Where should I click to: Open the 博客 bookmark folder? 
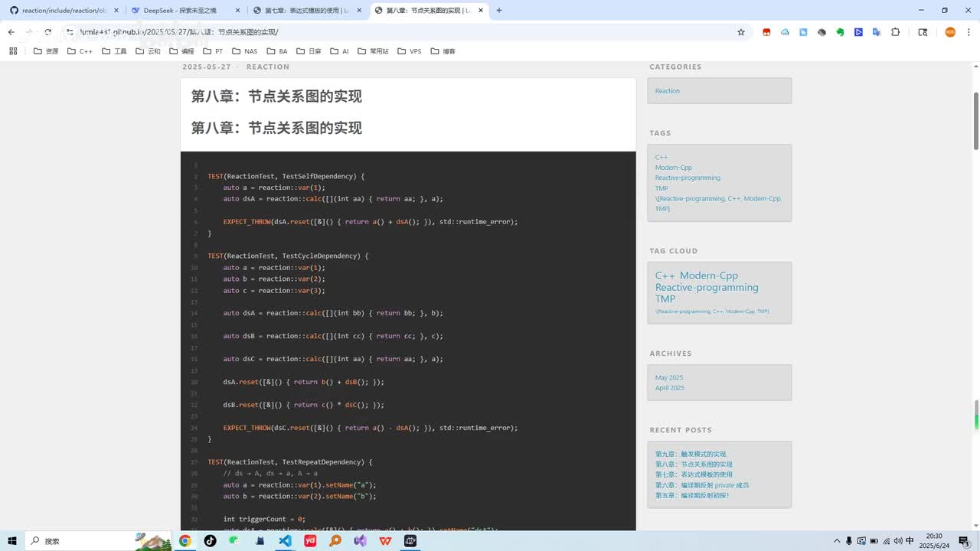tap(443, 51)
